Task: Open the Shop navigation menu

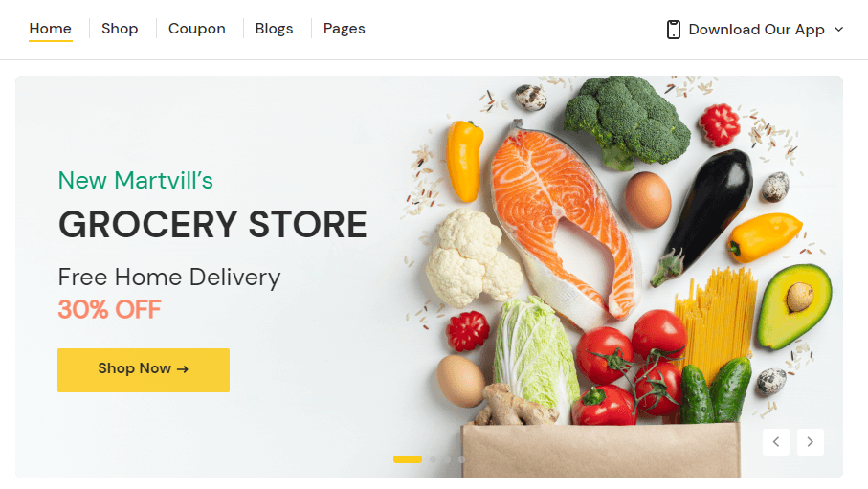Action: [x=120, y=29]
